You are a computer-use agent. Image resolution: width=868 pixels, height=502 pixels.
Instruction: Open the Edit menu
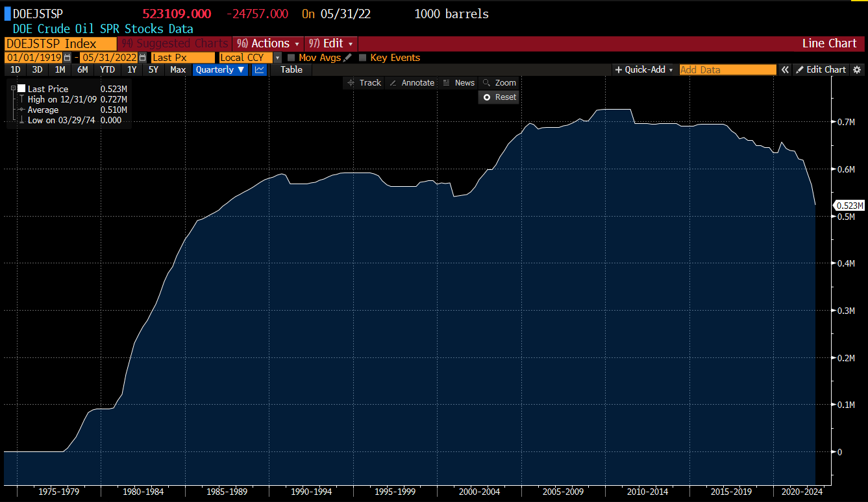(331, 43)
